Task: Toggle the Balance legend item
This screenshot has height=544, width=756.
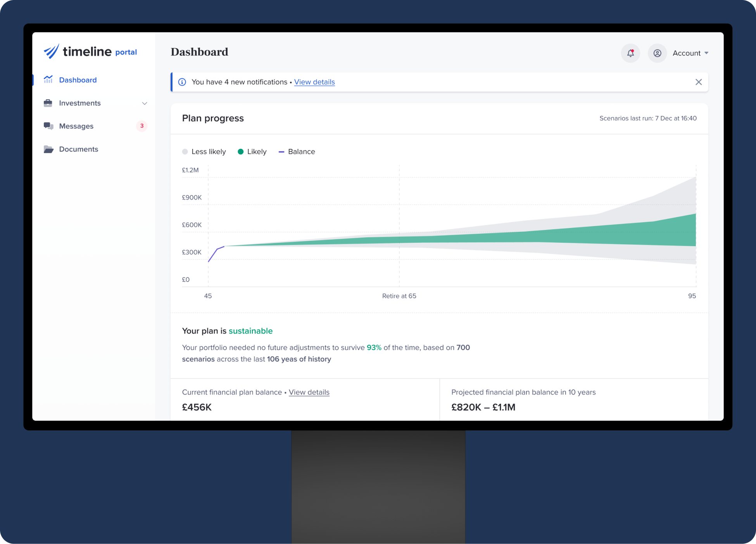Action: 297,152
